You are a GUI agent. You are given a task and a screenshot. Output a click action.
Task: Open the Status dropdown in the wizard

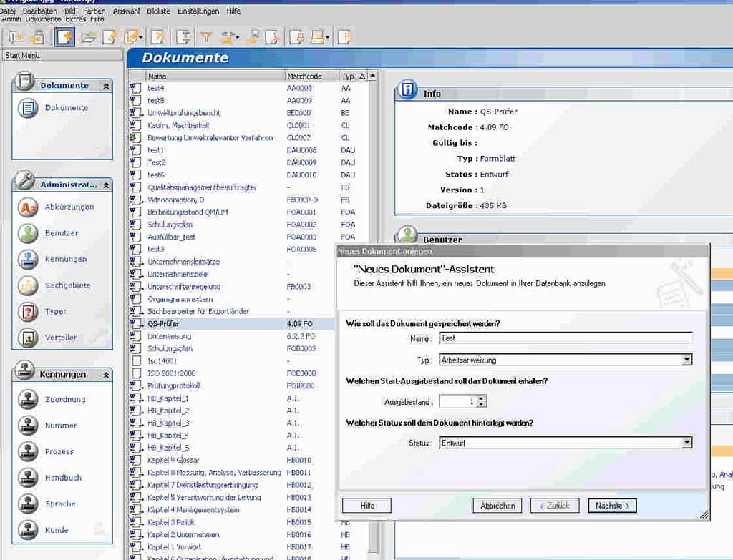(686, 443)
